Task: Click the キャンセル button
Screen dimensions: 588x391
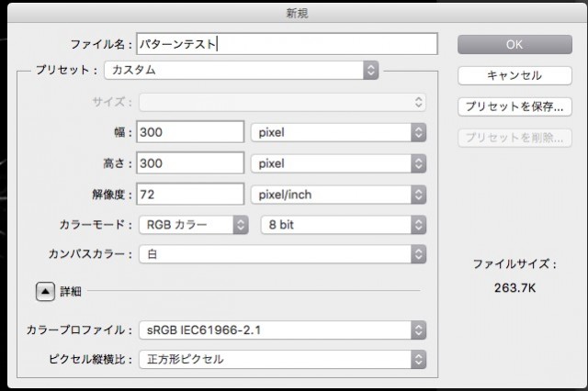Action: [x=514, y=75]
